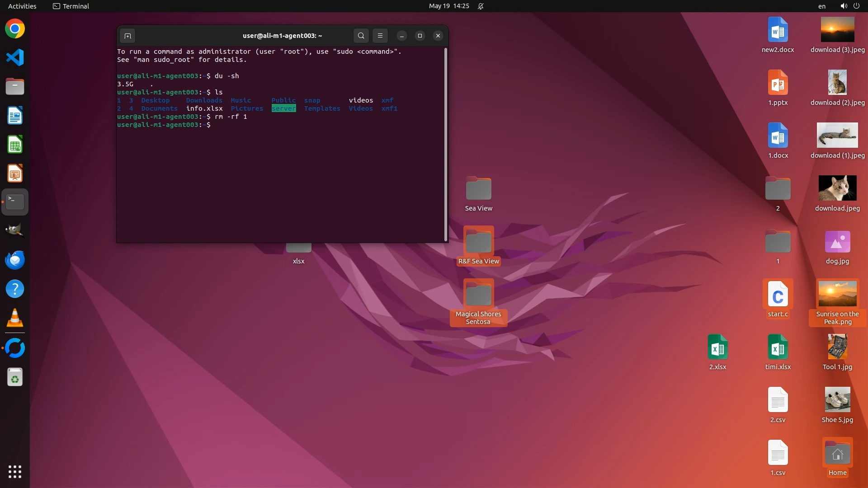Open GIMP from the dock
868x488 pixels.
[x=15, y=230]
